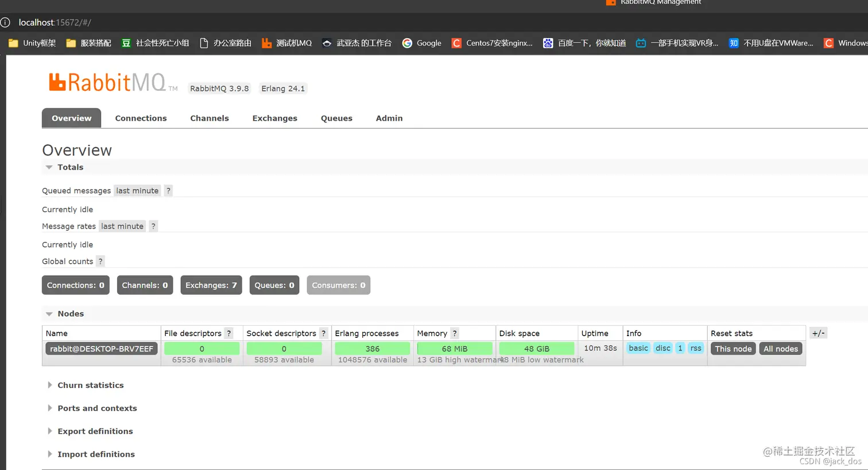Click the RabbitMQ logo
This screenshot has height=470, width=868.
point(113,83)
